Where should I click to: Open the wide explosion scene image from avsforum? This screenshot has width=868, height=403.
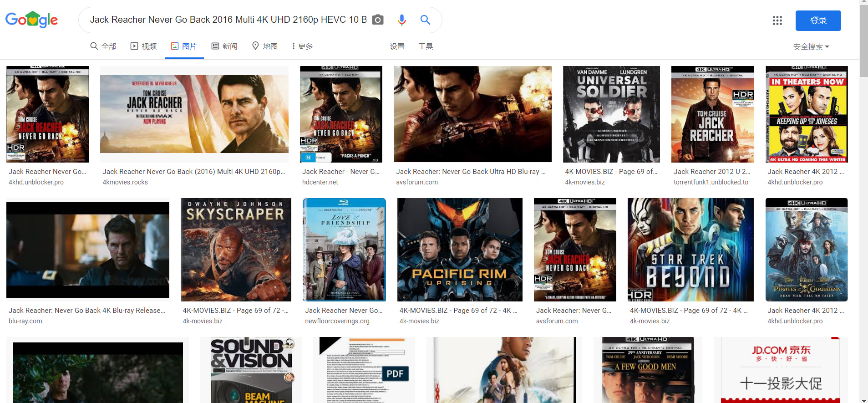click(x=472, y=114)
